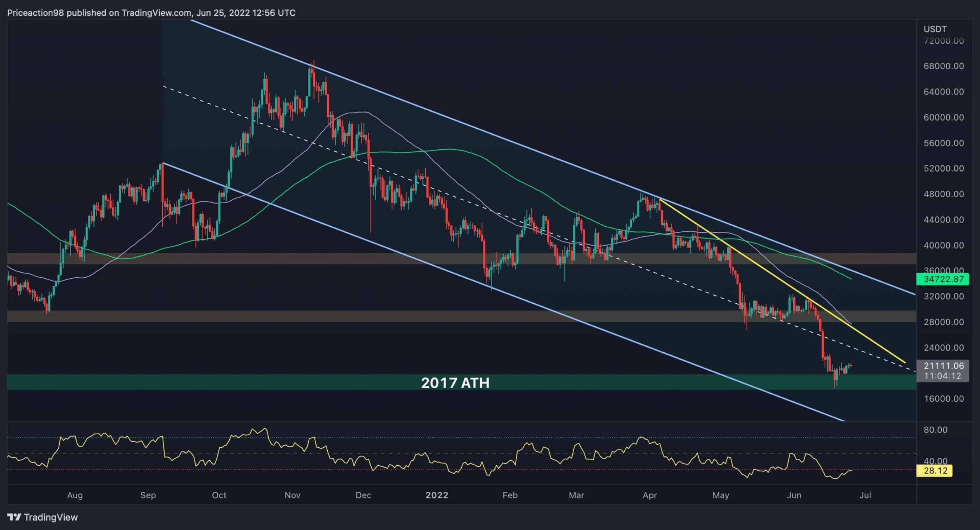Click the 2022 label on the time axis

(x=437, y=495)
